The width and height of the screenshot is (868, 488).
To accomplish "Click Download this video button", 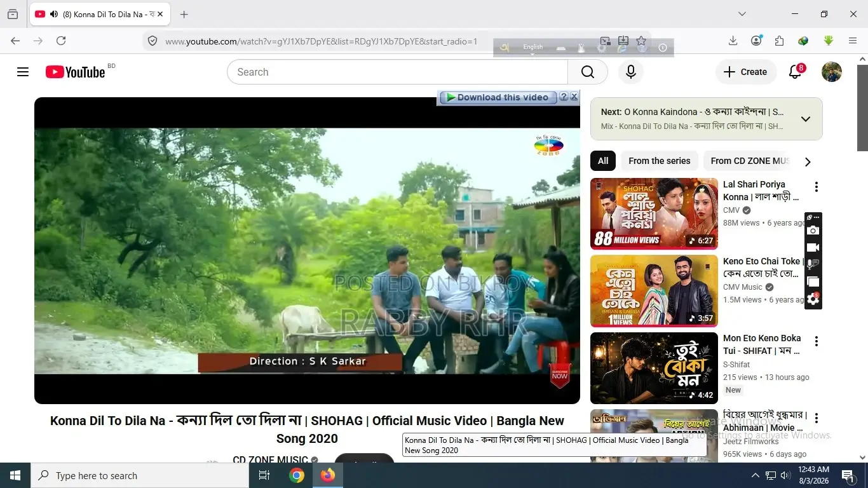I will [x=498, y=97].
